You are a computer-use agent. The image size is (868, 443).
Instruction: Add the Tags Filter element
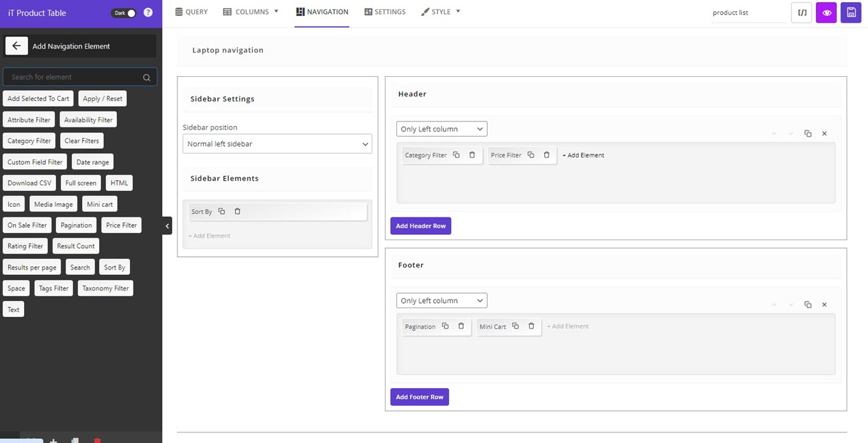pos(54,288)
